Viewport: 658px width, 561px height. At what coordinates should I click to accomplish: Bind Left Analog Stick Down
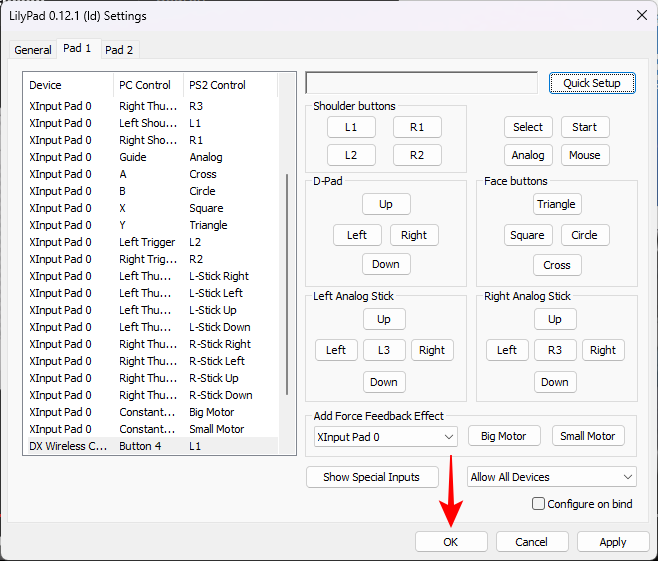384,382
